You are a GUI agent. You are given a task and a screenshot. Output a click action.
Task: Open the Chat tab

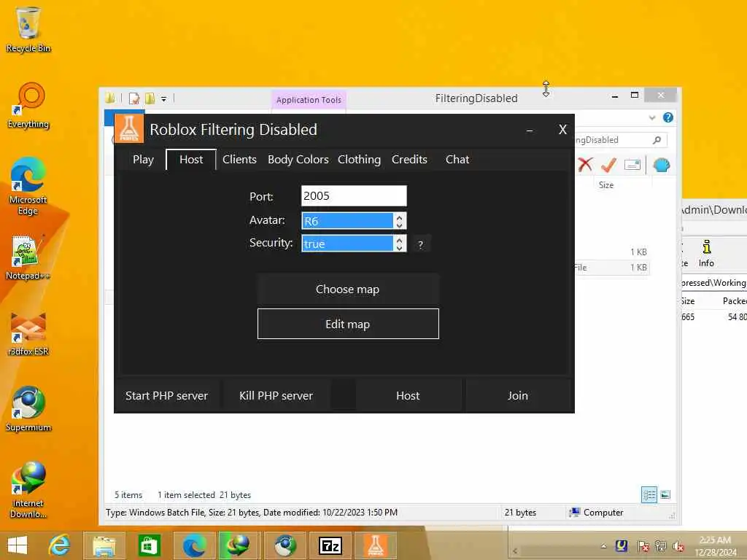coord(457,160)
